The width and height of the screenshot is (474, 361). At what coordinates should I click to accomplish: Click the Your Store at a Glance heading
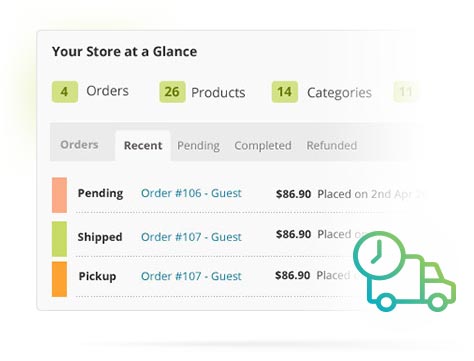tap(125, 52)
